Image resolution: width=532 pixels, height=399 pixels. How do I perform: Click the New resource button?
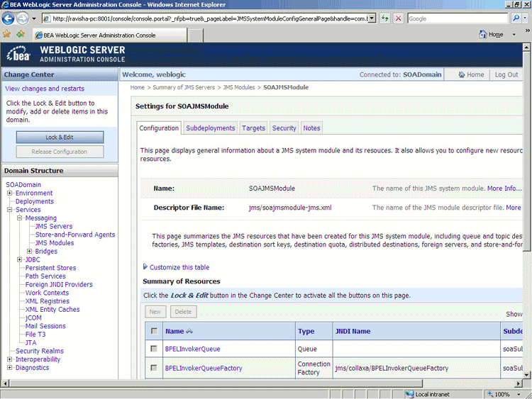pos(155,312)
